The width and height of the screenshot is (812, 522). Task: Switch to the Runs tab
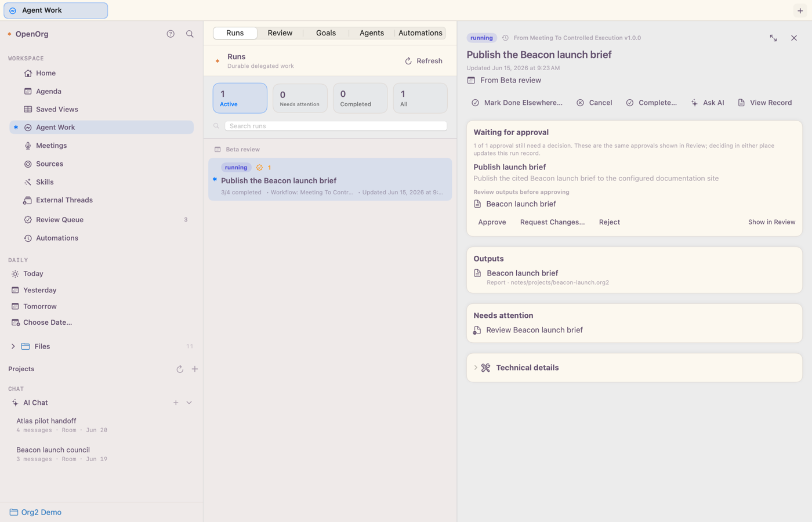pos(235,33)
